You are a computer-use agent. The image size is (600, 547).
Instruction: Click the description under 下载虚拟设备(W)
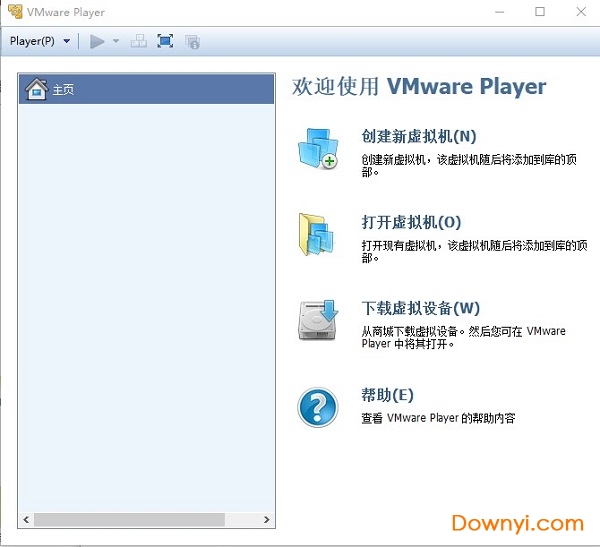pos(463,337)
